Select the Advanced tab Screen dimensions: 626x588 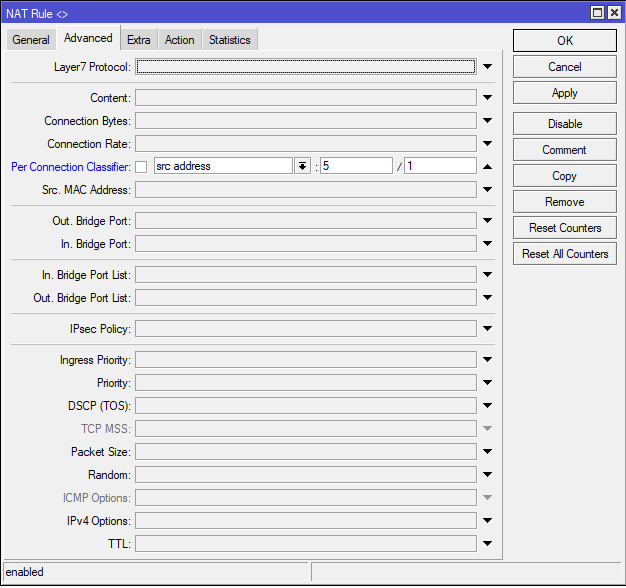coord(88,38)
